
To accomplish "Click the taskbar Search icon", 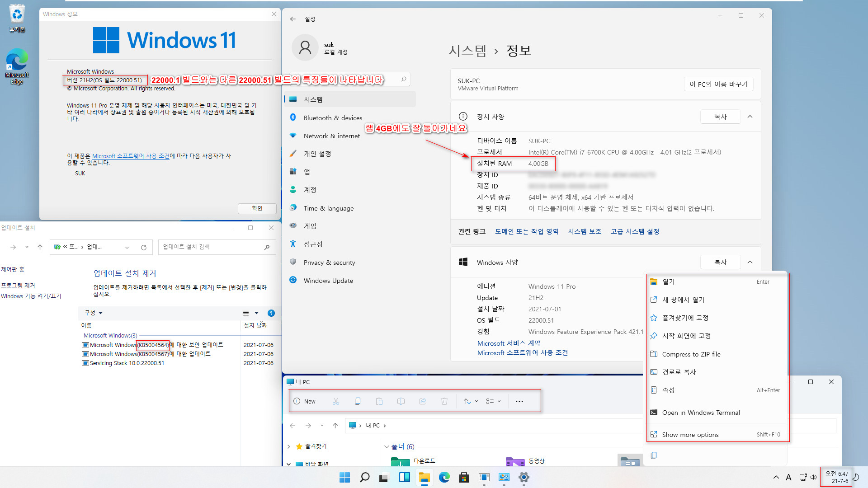I will (x=364, y=477).
